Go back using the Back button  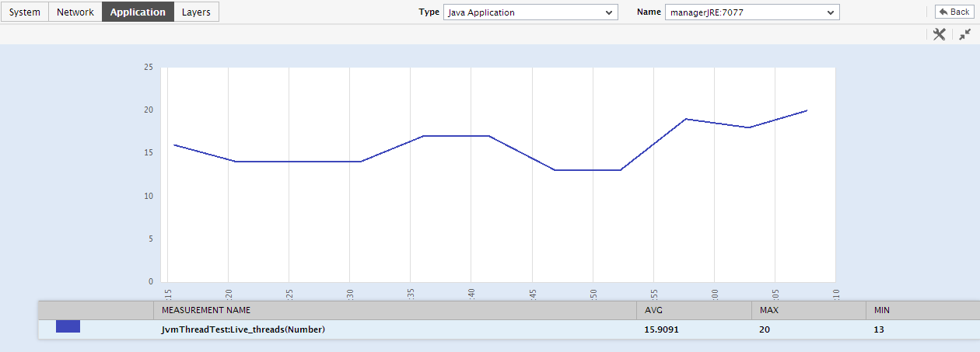coord(953,12)
